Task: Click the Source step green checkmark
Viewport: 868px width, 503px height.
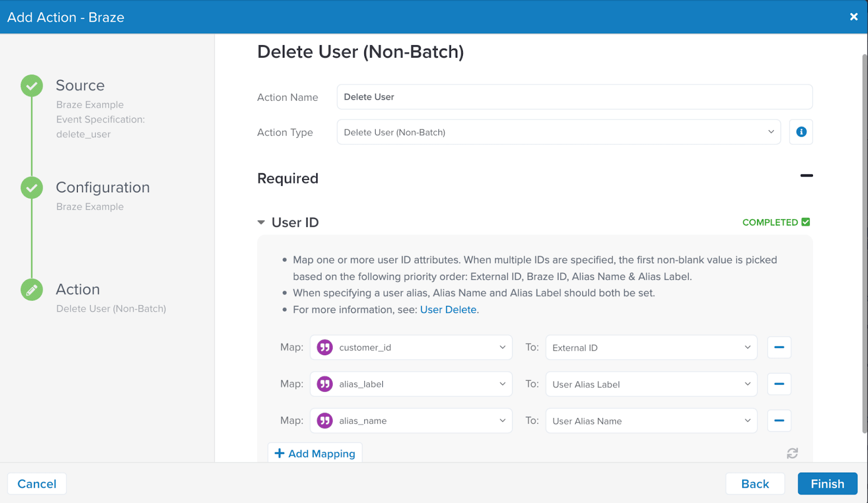Action: click(32, 86)
